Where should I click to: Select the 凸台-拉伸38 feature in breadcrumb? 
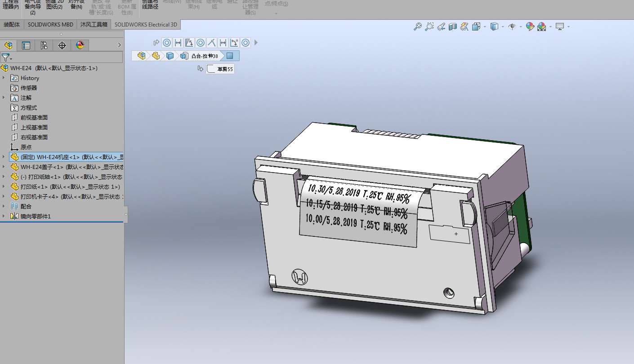199,56
